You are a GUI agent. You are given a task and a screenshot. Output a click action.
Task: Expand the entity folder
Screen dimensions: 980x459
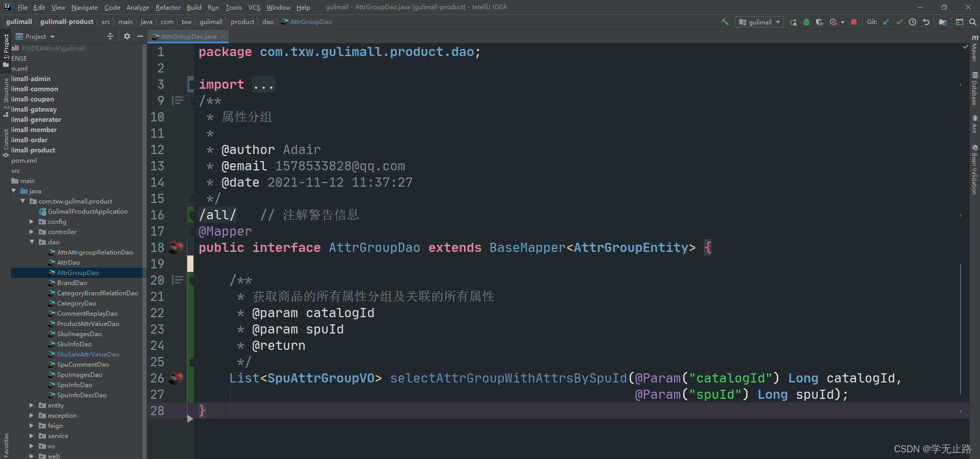(32, 405)
